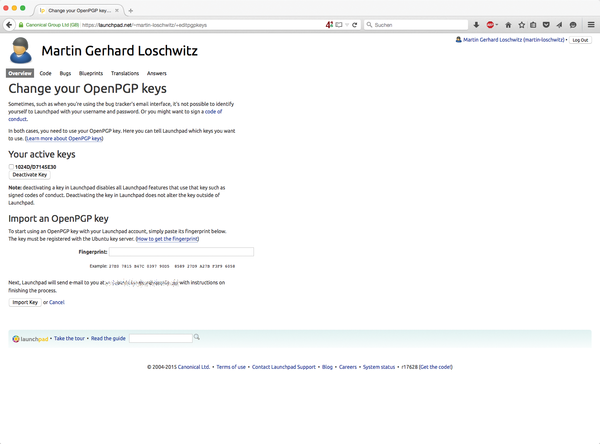The width and height of the screenshot is (600, 444).
Task: Close the Change your OpenPGP keys tab
Action: 117,11
